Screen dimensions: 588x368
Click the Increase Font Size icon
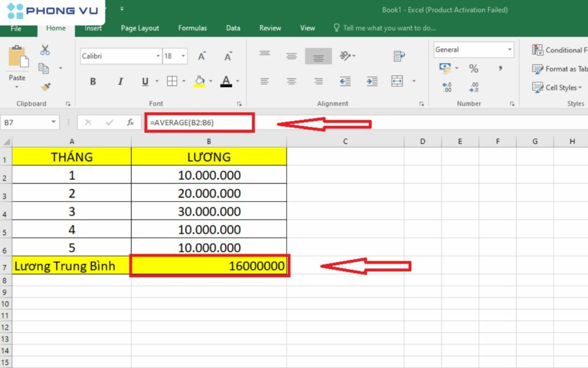pyautogui.click(x=202, y=56)
